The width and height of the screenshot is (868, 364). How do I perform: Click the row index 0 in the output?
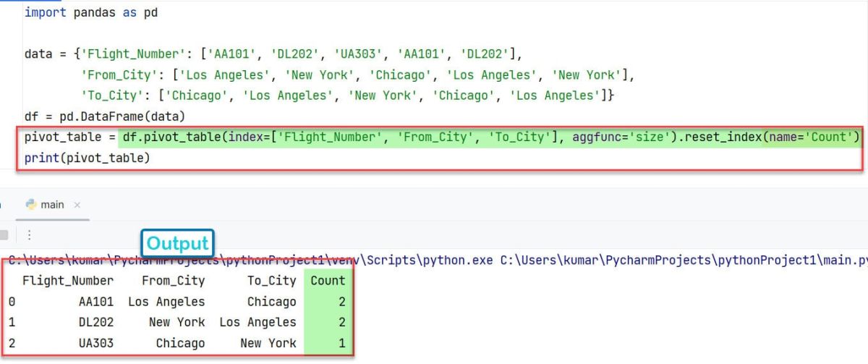12,302
